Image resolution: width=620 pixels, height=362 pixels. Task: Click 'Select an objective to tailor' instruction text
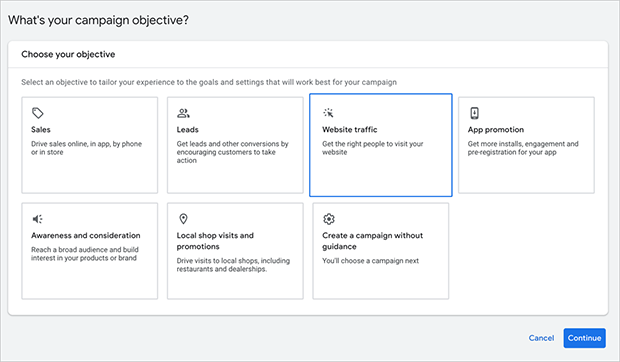pyautogui.click(x=209, y=82)
